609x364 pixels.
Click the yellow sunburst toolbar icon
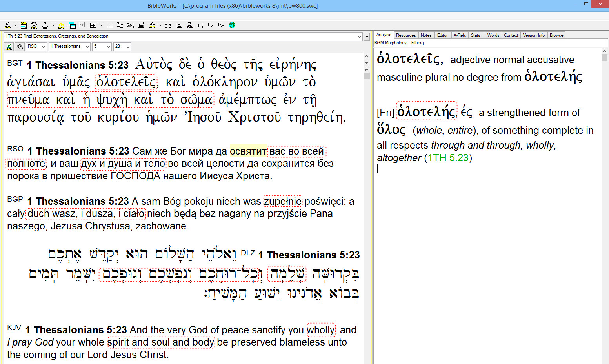[x=61, y=25]
